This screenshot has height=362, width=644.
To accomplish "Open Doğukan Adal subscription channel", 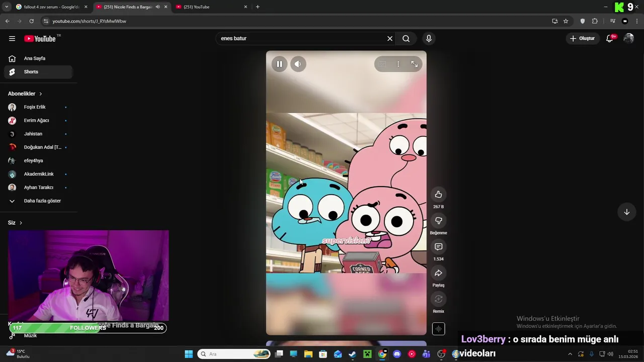I will [x=38, y=147].
